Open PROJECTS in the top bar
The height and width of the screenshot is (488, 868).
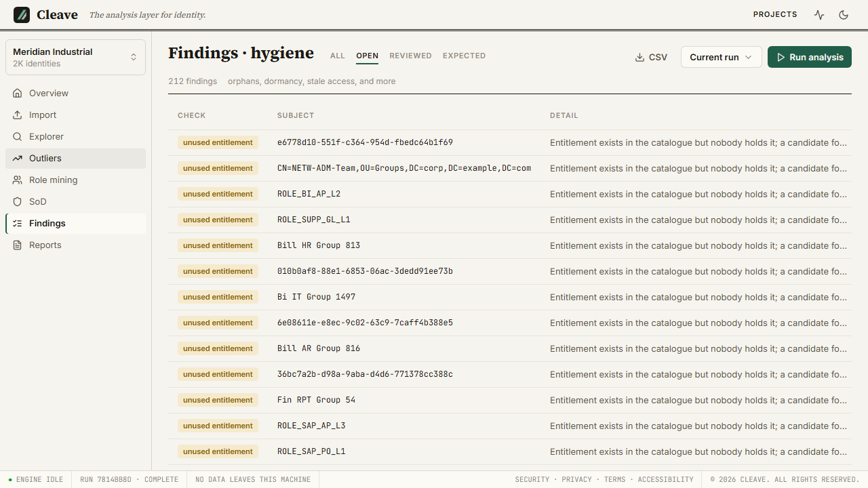(x=775, y=15)
